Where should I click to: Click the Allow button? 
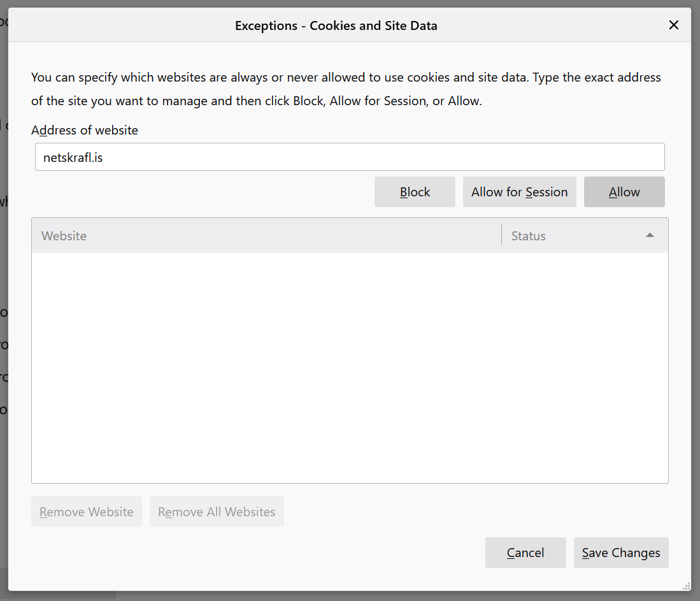(624, 192)
